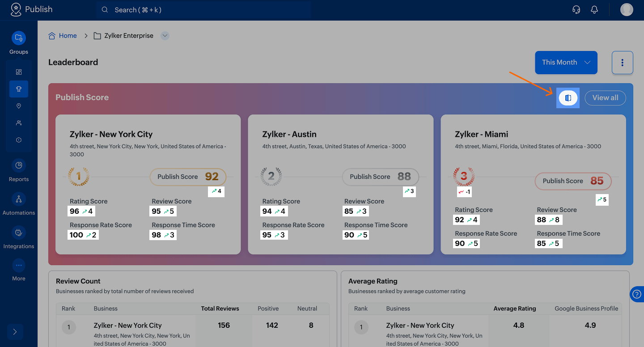The width and height of the screenshot is (644, 347).
Task: Click the rank 1 badge in Review Count table
Action: click(69, 328)
